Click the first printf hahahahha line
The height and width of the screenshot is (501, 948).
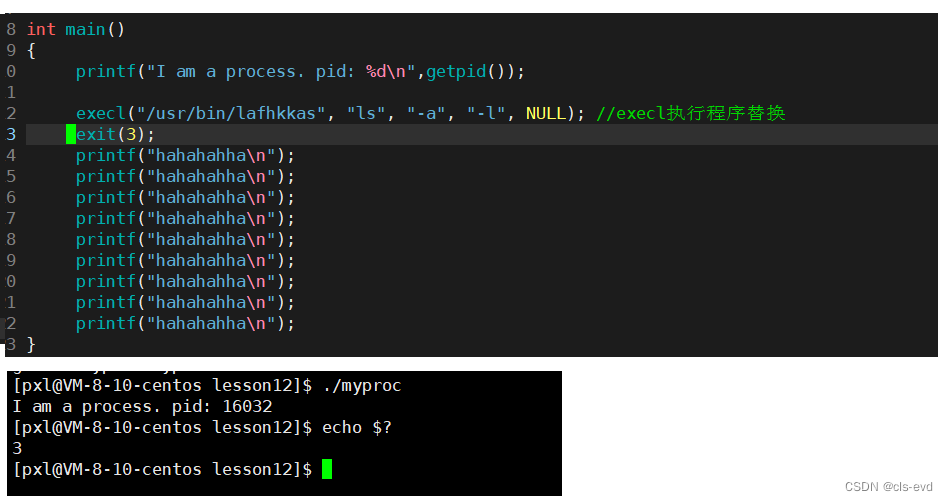point(185,156)
